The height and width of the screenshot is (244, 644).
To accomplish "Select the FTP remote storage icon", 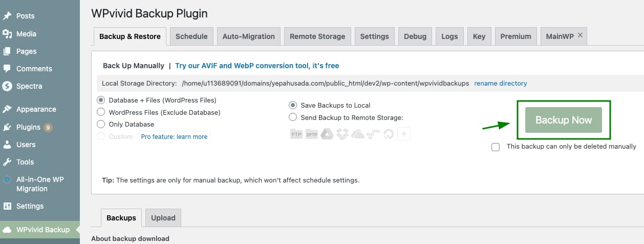I will click(296, 134).
